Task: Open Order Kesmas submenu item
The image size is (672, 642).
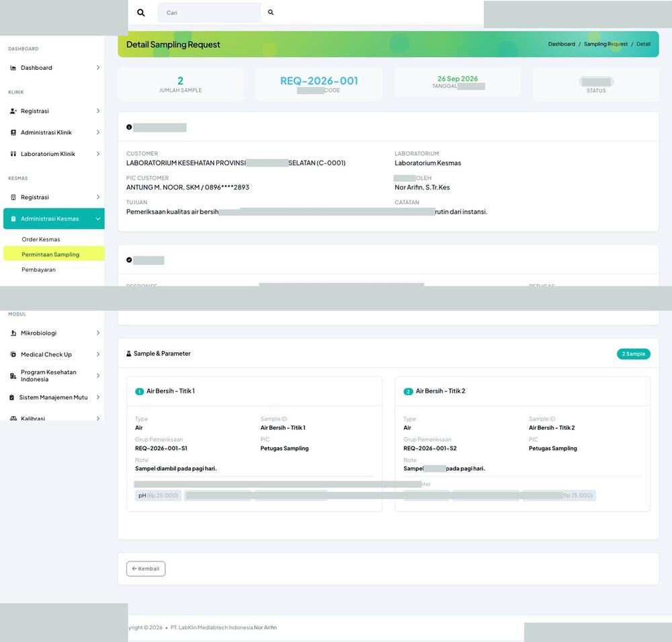Action: tap(54, 239)
